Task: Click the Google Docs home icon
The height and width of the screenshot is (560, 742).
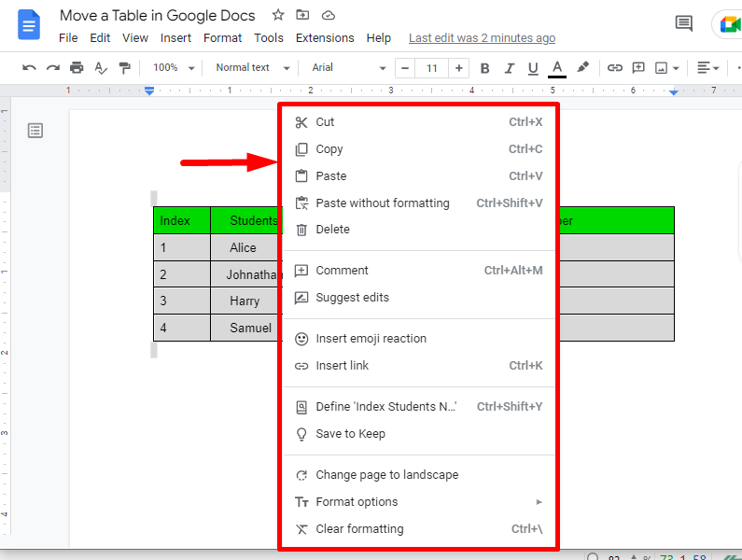Action: coord(29,24)
